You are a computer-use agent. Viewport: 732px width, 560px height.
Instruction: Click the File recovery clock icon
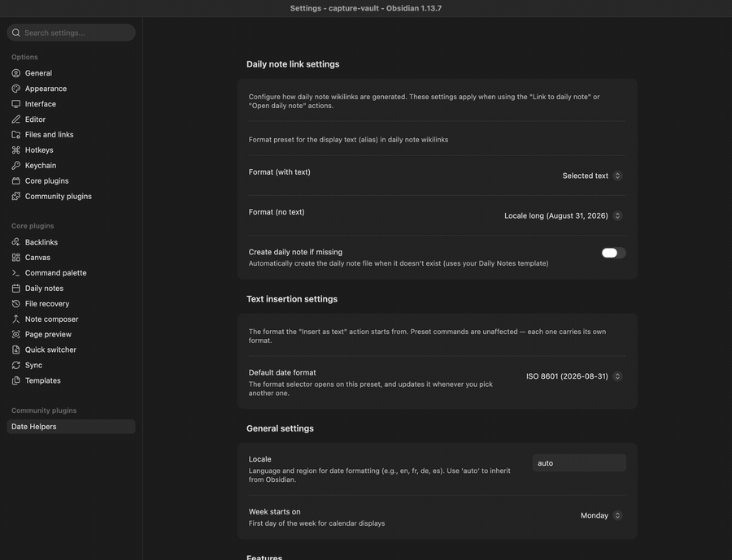click(16, 304)
